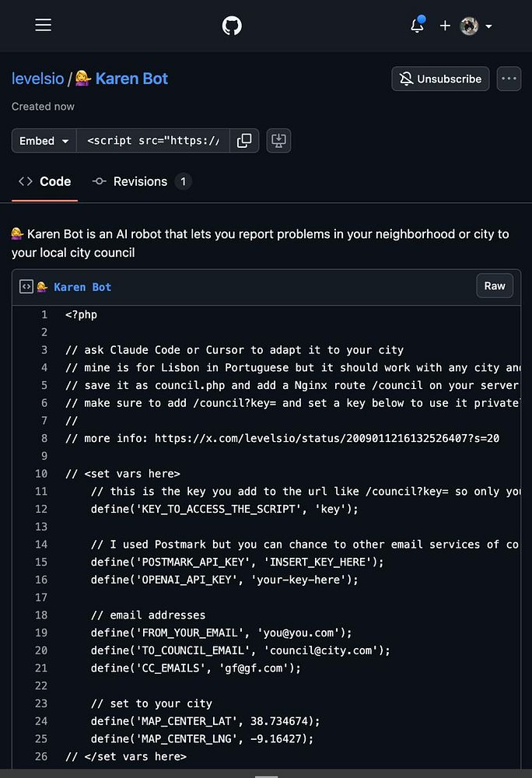
Task: Copy the embed script to clipboard
Action: click(x=244, y=141)
